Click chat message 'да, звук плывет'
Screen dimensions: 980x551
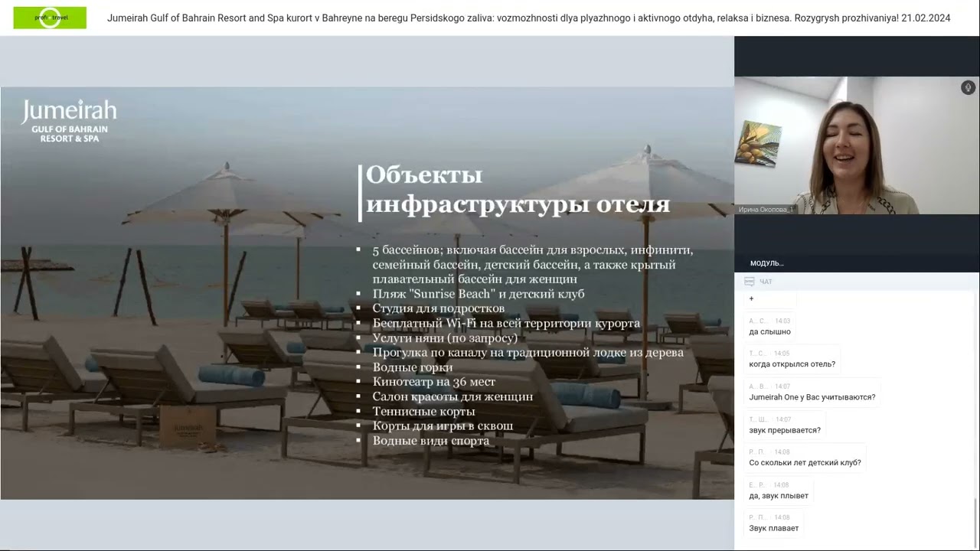point(779,496)
